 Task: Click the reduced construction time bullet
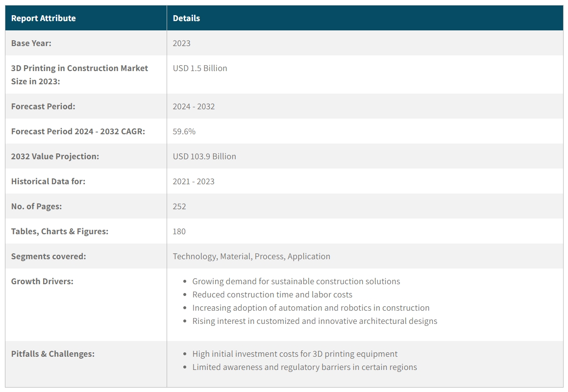pos(272,294)
